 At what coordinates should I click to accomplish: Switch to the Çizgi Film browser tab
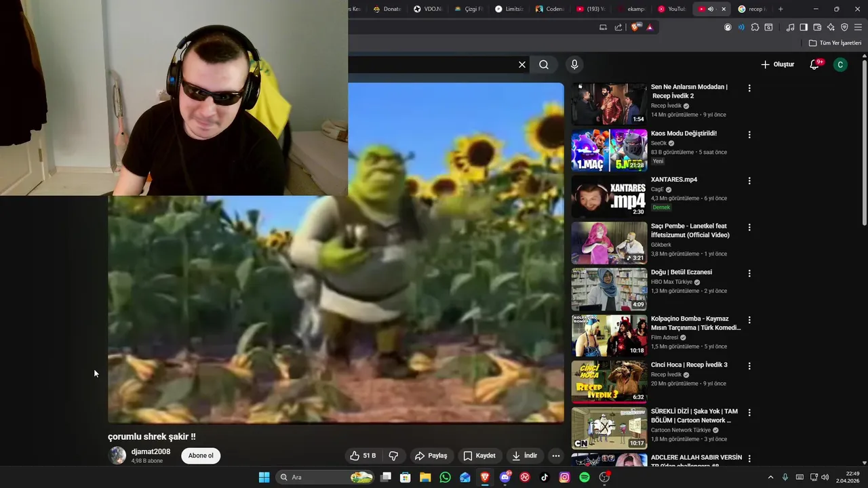pos(468,9)
